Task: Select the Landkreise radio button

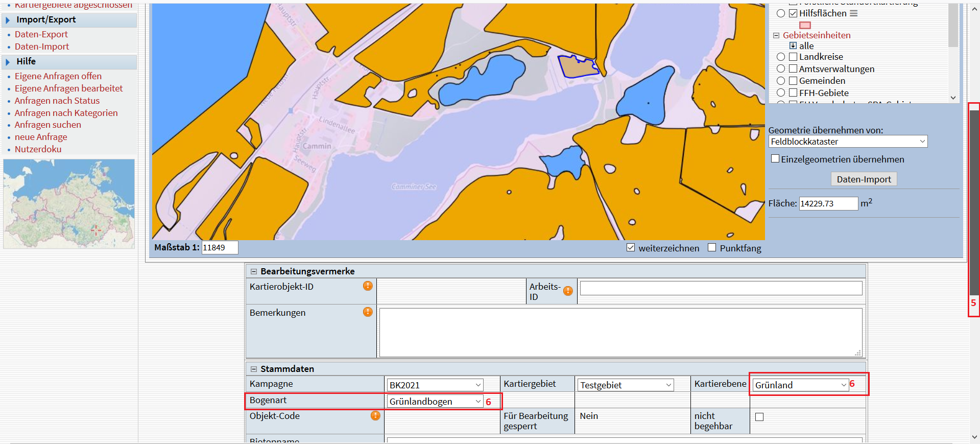Action: point(781,57)
